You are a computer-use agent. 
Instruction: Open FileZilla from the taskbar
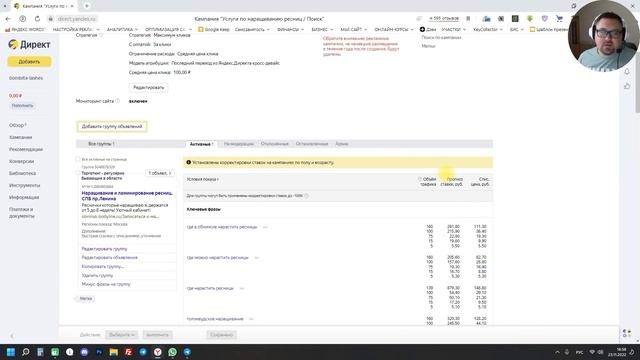[x=128, y=352]
